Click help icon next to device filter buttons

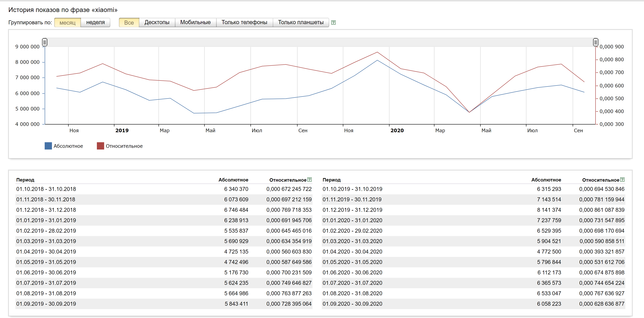pos(333,22)
